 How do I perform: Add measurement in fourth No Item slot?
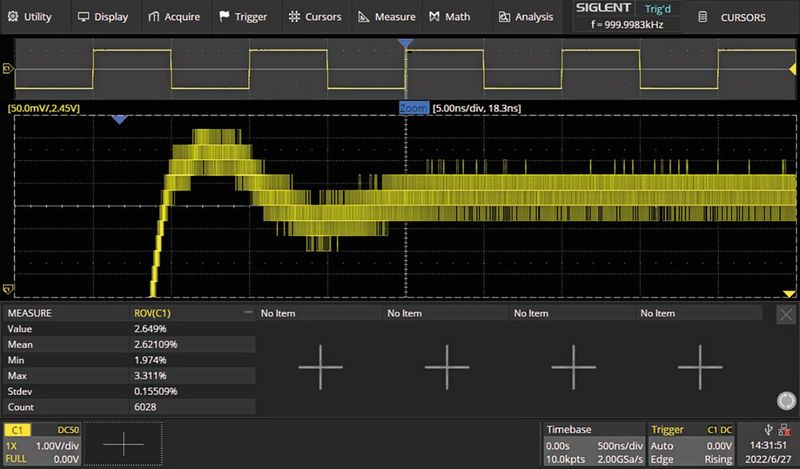tap(700, 367)
